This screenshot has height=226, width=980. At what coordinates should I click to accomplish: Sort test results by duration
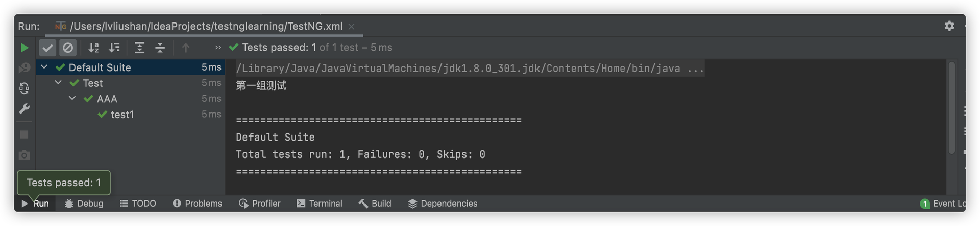pos(114,48)
